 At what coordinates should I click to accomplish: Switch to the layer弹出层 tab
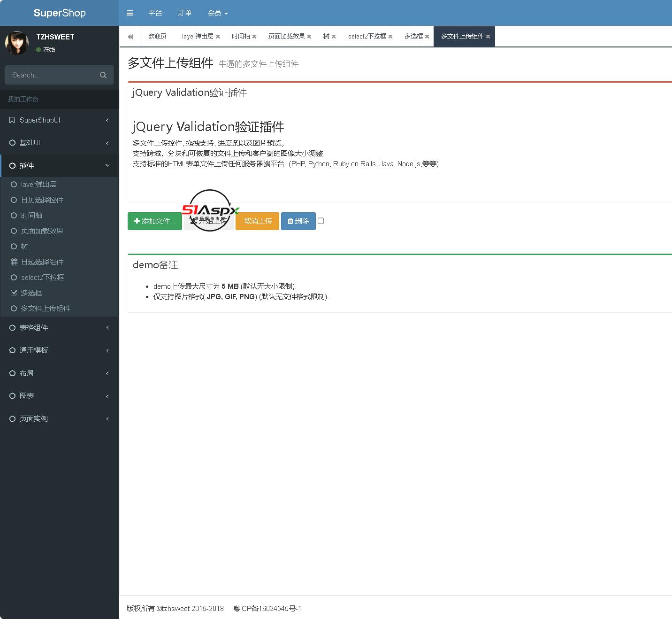point(198,36)
